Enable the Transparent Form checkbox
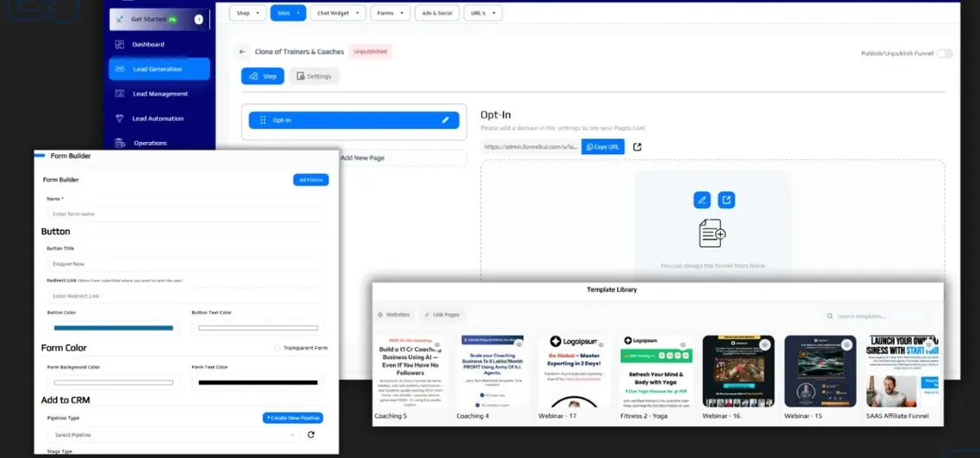This screenshot has width=980, height=458. (277, 348)
